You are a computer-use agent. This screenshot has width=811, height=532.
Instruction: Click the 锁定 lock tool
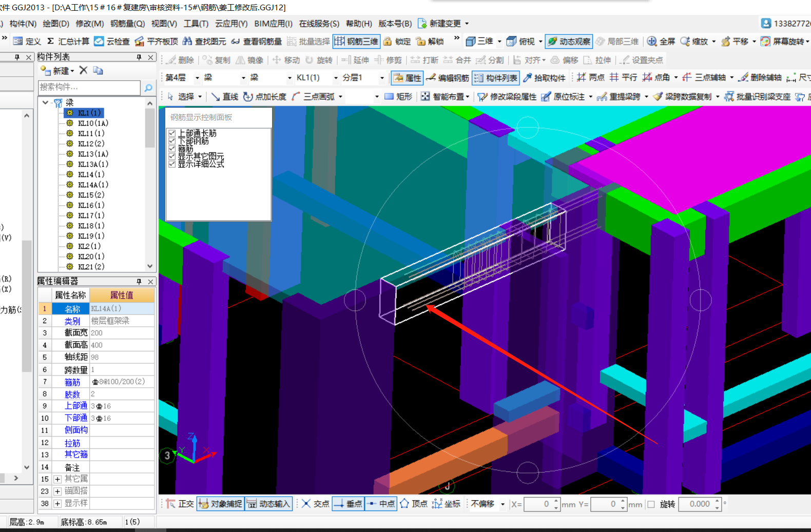coord(397,41)
